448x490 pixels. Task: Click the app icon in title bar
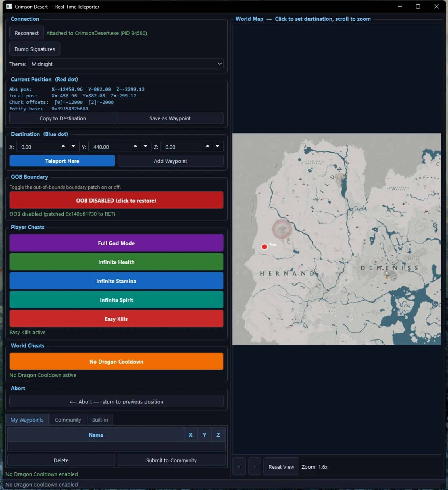pyautogui.click(x=9, y=6)
